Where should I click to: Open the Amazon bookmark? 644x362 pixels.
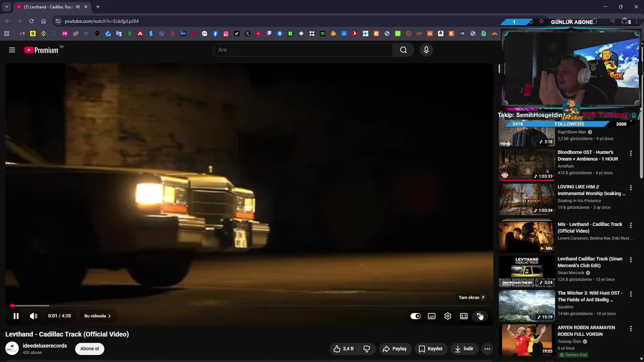(441, 34)
